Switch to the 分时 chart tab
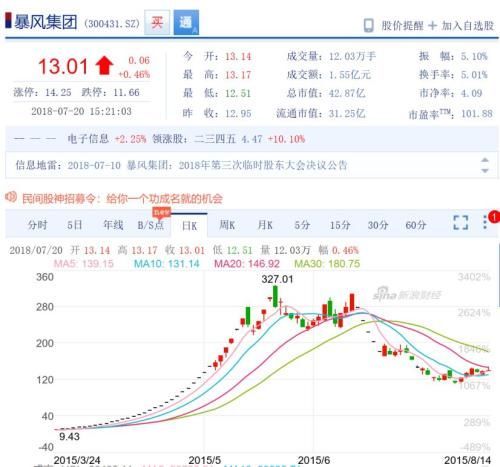Image resolution: width=500 pixels, height=467 pixels. (37, 225)
